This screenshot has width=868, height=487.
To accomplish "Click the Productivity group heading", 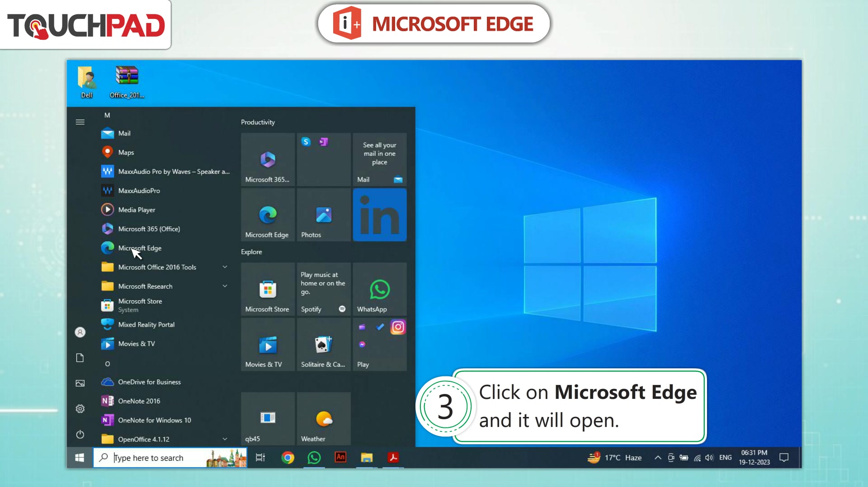I will [258, 122].
